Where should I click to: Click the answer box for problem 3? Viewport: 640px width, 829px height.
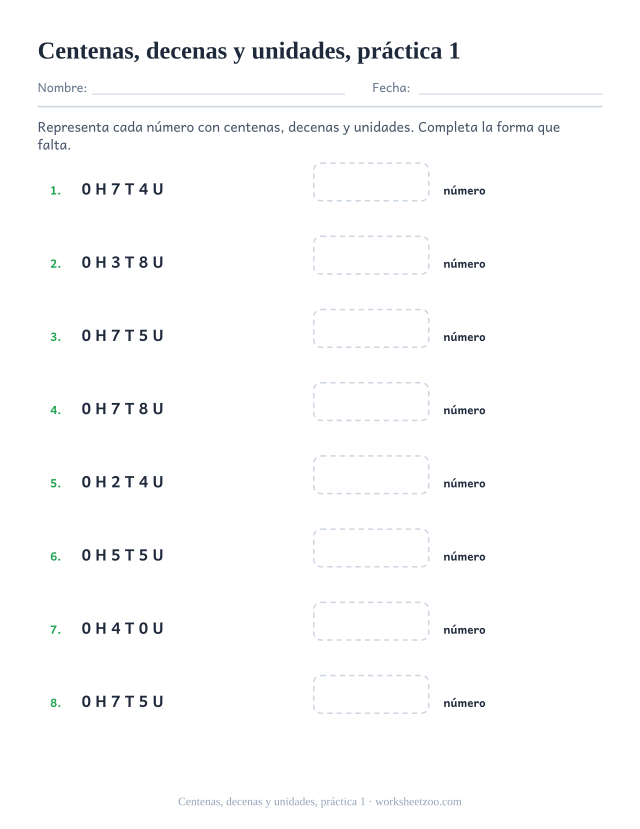click(370, 328)
